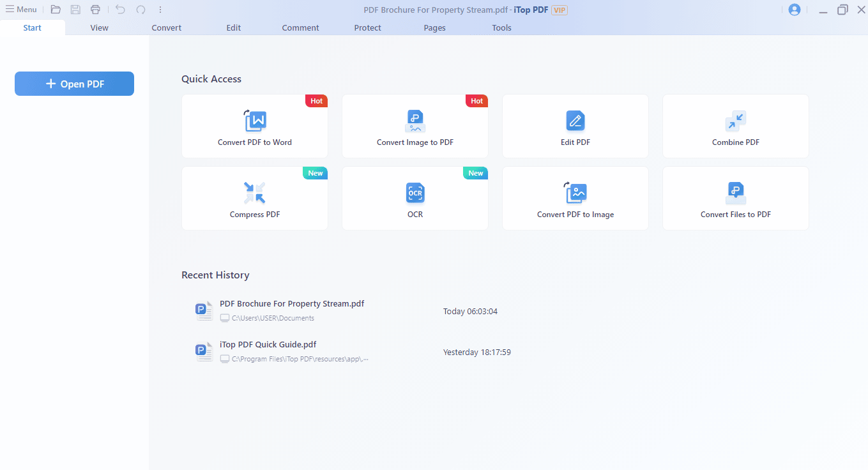Select the Convert PDF to Image tool
868x470 pixels.
point(575,198)
